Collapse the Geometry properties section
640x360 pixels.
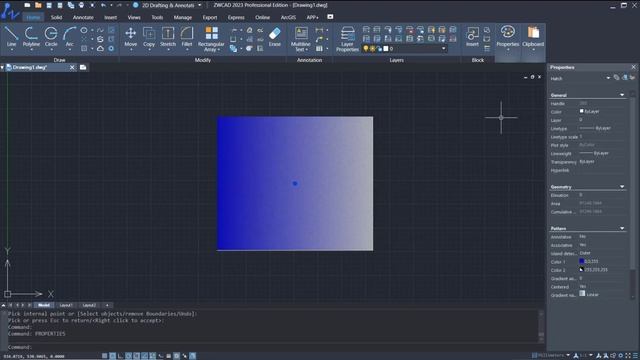point(622,187)
